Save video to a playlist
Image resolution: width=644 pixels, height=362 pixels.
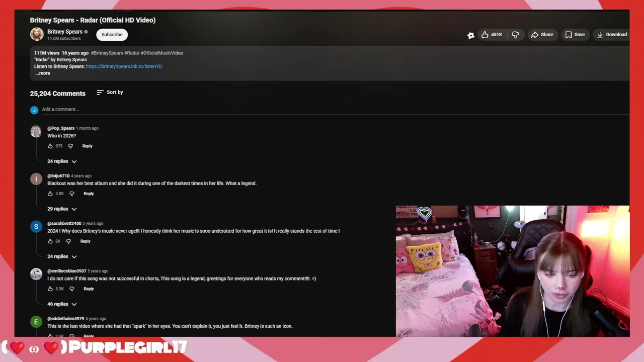(575, 35)
